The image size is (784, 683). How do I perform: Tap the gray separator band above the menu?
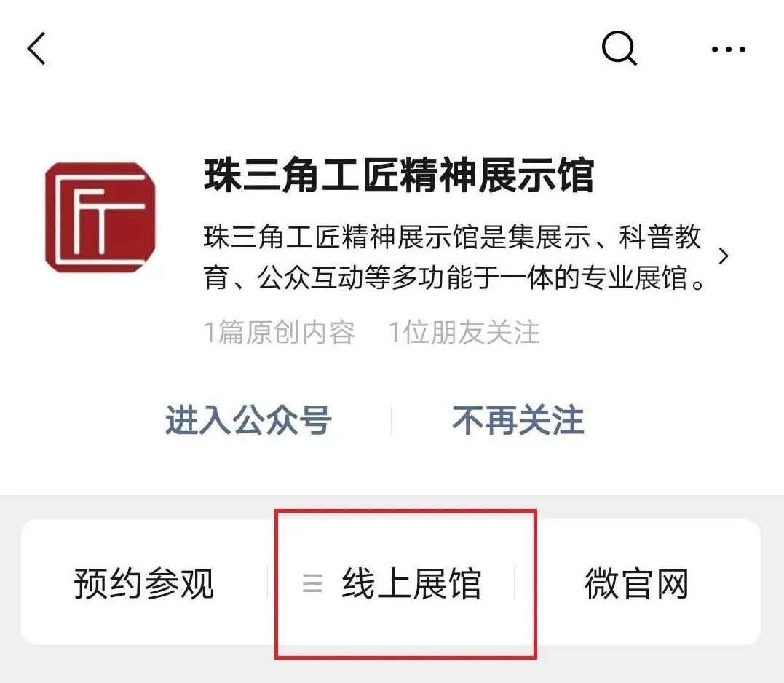392,507
